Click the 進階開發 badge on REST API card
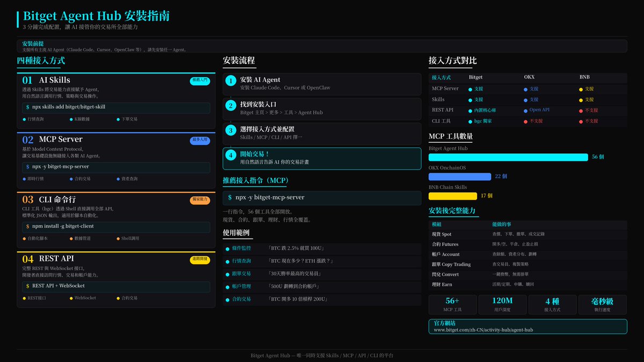The width and height of the screenshot is (644, 362). tap(200, 260)
